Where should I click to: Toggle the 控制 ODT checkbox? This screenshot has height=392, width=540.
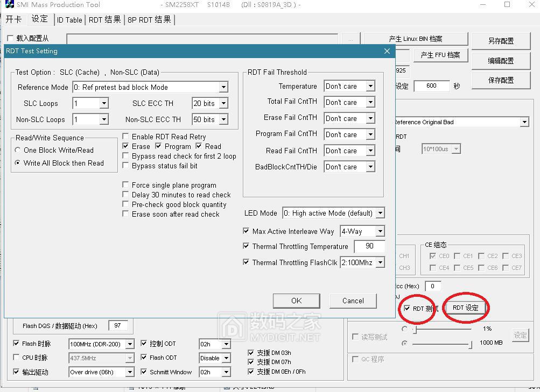(x=144, y=343)
